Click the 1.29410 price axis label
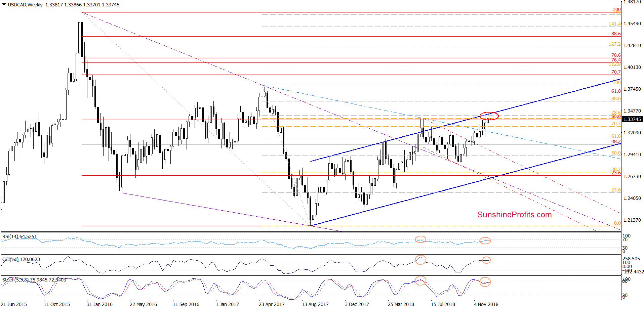 (x=632, y=154)
